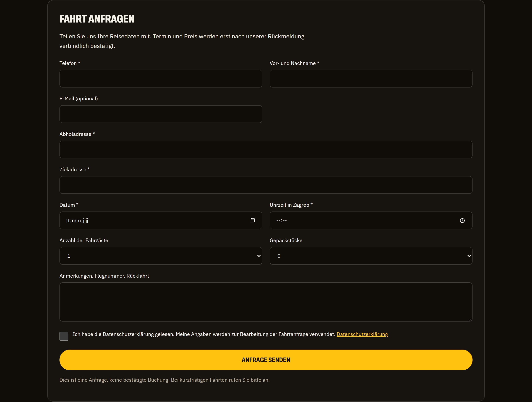Click the tt.mm.jjjj date text
The width and height of the screenshot is (532, 402).
(77, 221)
